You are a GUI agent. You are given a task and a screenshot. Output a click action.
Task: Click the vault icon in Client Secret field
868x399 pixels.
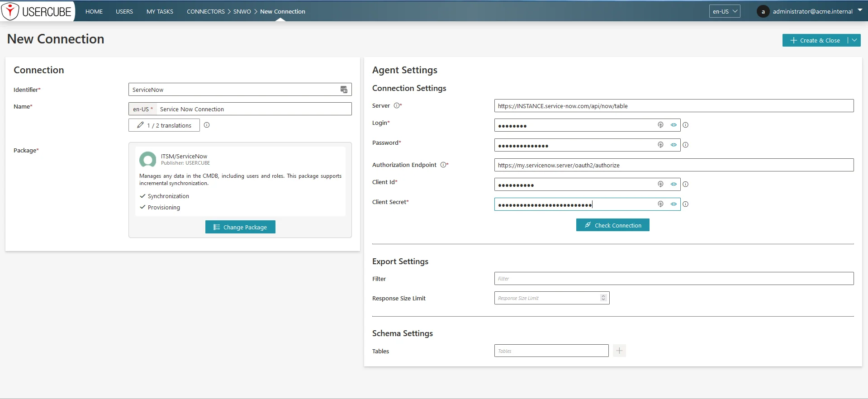[x=660, y=204]
